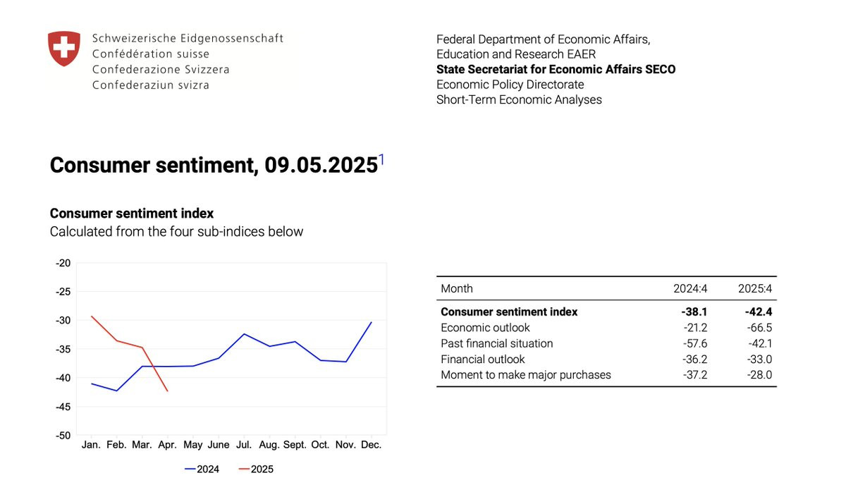Click the Moment to make major purchases row
The width and height of the screenshot is (846, 504).
point(525,375)
